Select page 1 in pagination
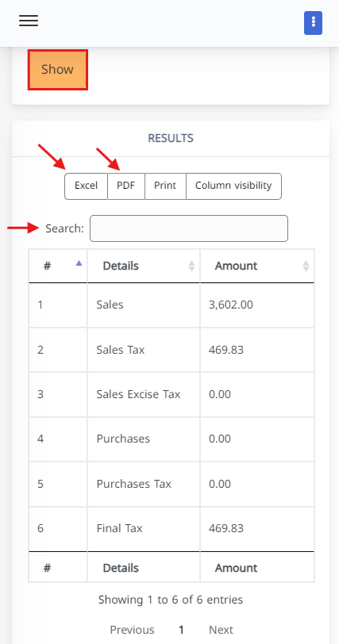The image size is (339, 644). tap(181, 630)
